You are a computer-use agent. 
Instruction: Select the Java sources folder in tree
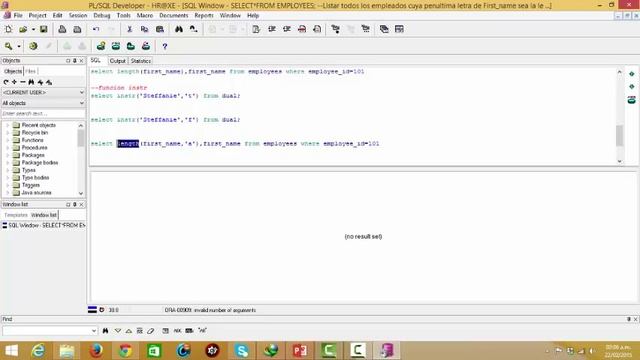tap(36, 193)
